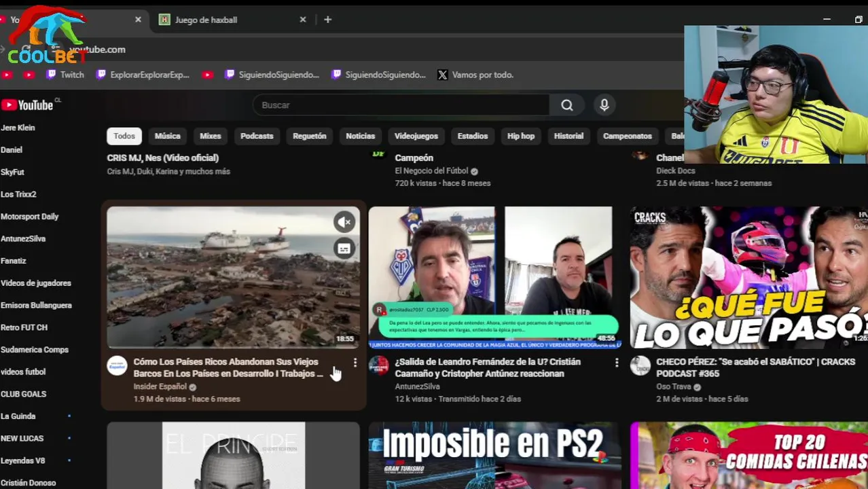Open Daniel subscription channel
Image resolution: width=868 pixels, height=489 pixels.
(12, 150)
